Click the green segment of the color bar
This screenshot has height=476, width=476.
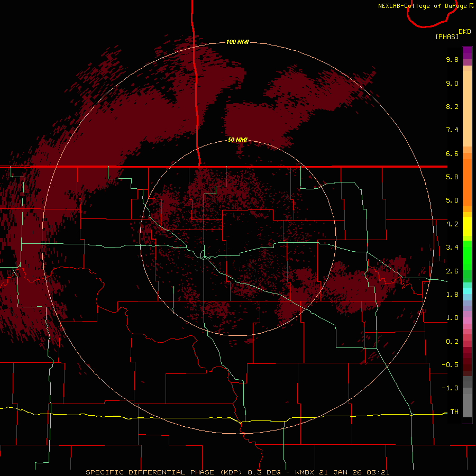(467, 255)
